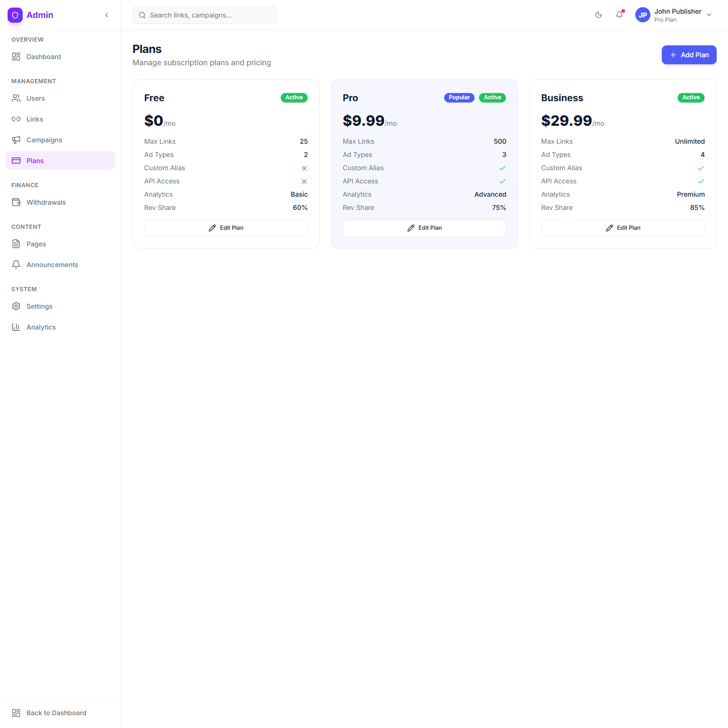Edit the Pro plan

point(424,228)
